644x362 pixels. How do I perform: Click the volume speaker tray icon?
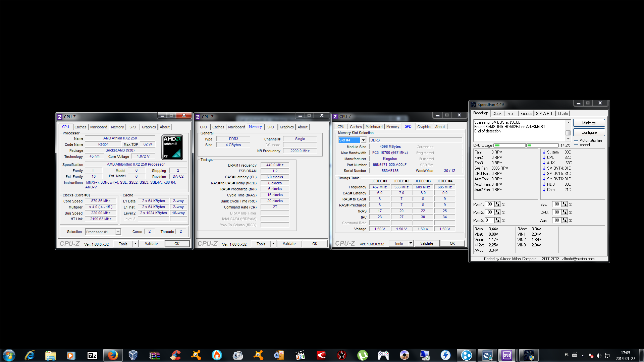click(599, 355)
